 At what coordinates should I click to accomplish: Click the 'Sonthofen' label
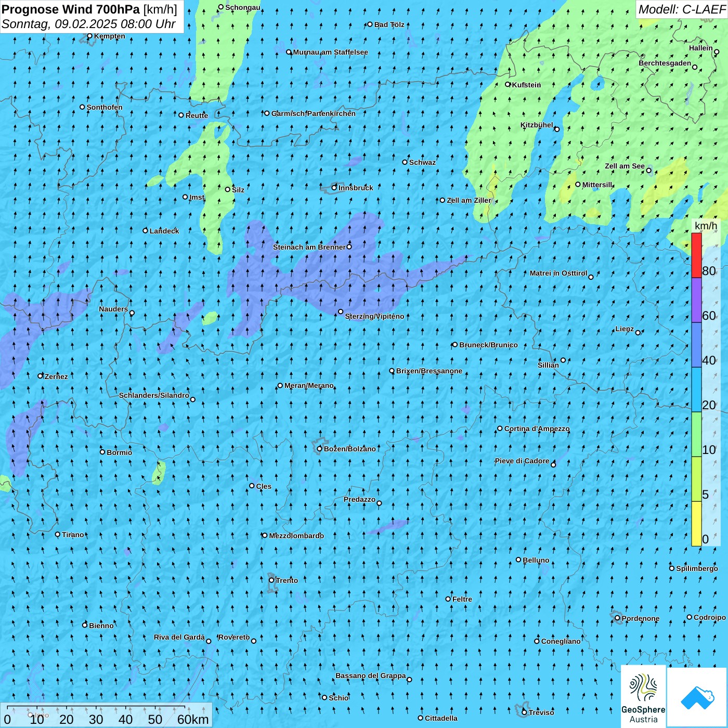click(105, 107)
